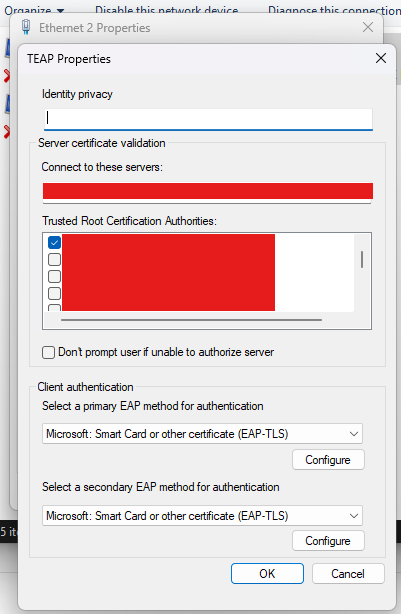The width and height of the screenshot is (401, 614).
Task: Expand the primary EAP method dropdown
Action: [202, 434]
